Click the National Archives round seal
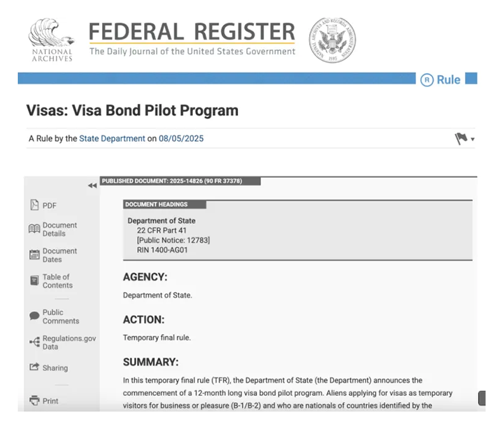The height and width of the screenshot is (430, 504). click(x=332, y=40)
